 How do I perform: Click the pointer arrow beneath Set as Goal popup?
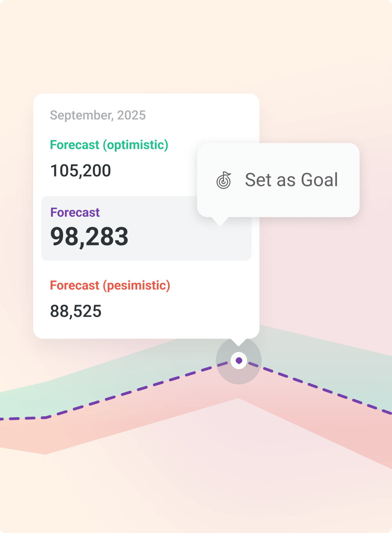click(220, 222)
